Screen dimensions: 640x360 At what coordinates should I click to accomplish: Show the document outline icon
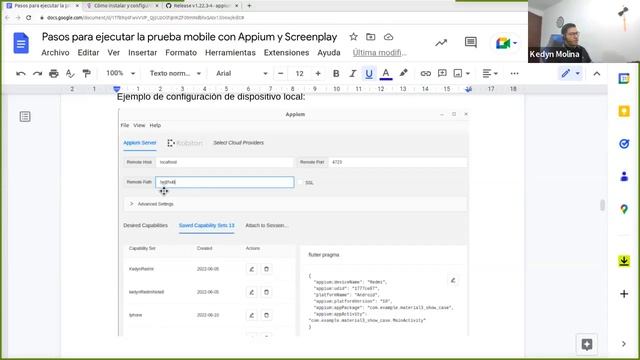(25, 117)
